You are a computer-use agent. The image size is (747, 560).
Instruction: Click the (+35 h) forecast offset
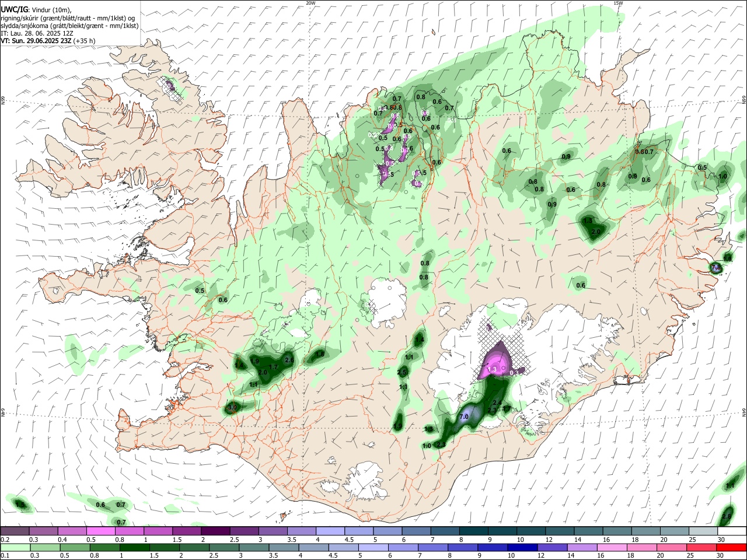pyautogui.click(x=85, y=41)
